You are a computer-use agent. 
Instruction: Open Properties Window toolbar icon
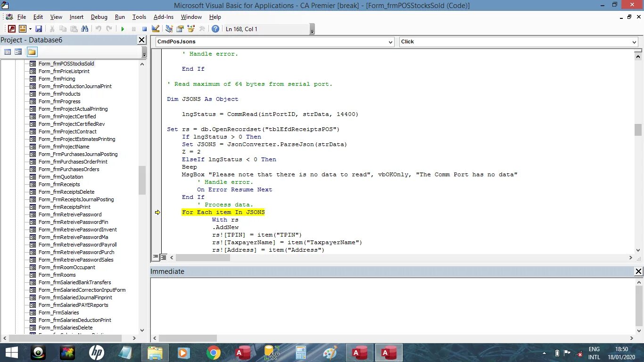coord(180,29)
